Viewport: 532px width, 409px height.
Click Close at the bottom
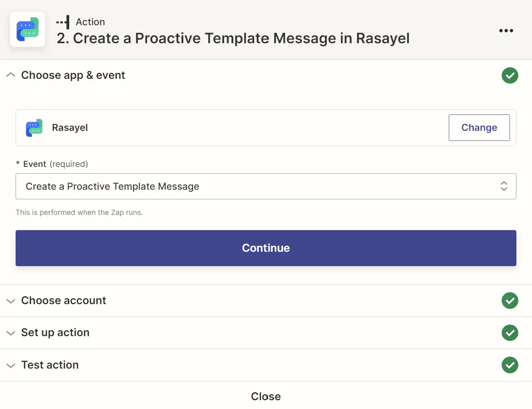pyautogui.click(x=266, y=396)
